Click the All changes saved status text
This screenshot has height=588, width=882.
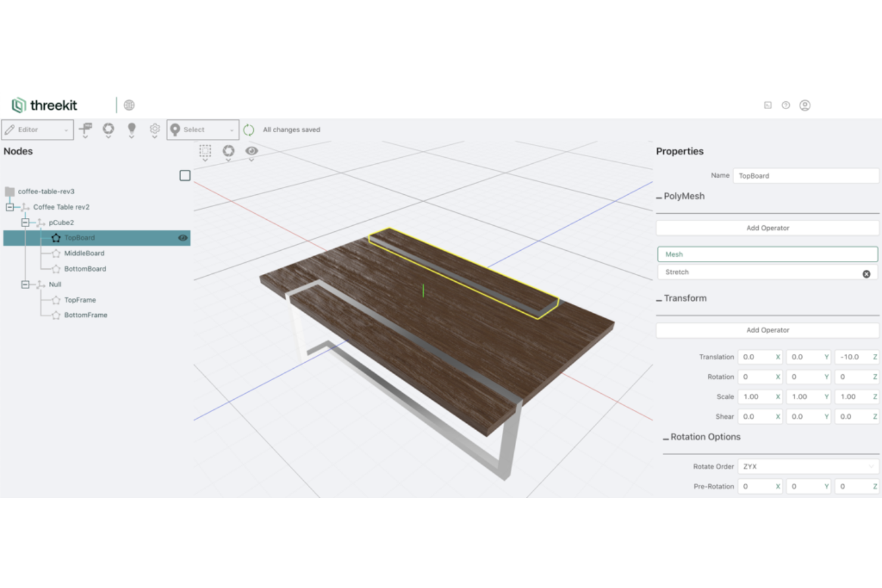coord(291,130)
